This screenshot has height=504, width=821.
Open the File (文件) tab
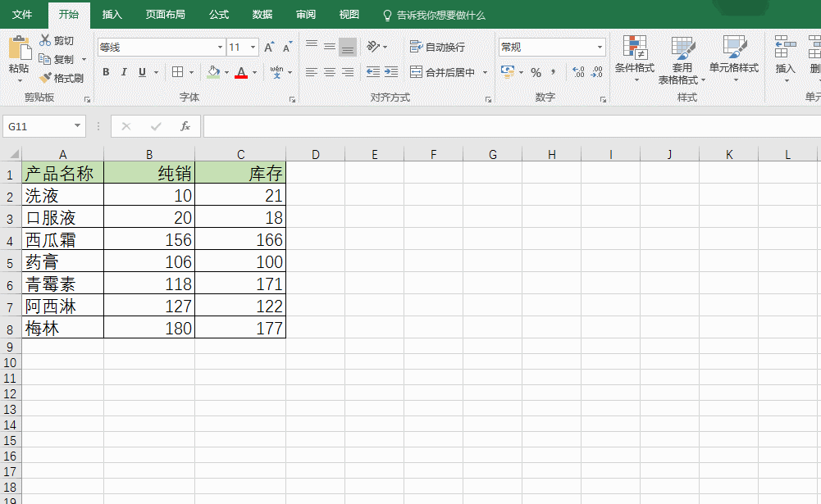[x=22, y=15]
